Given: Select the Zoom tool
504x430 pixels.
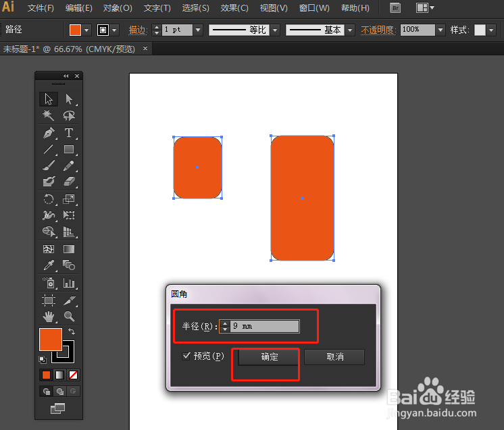Looking at the screenshot, I should 69,317.
